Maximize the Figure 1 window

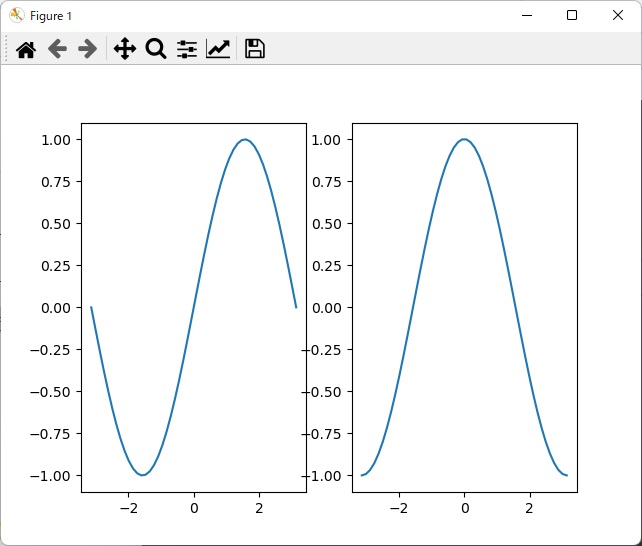coord(572,16)
